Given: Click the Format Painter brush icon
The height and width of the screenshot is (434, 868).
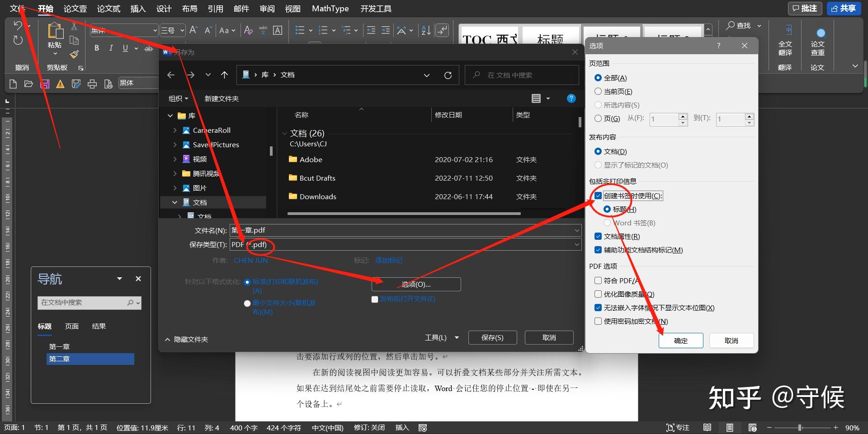Looking at the screenshot, I should [74, 55].
